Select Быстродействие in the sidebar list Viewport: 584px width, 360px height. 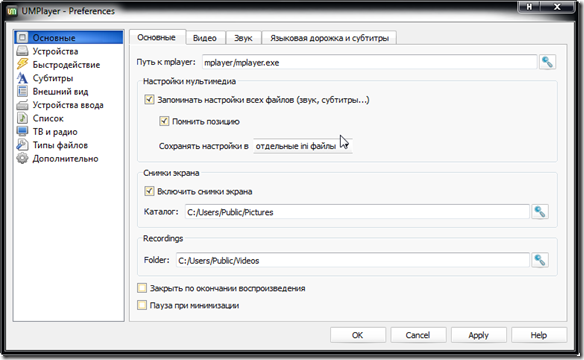tap(69, 64)
